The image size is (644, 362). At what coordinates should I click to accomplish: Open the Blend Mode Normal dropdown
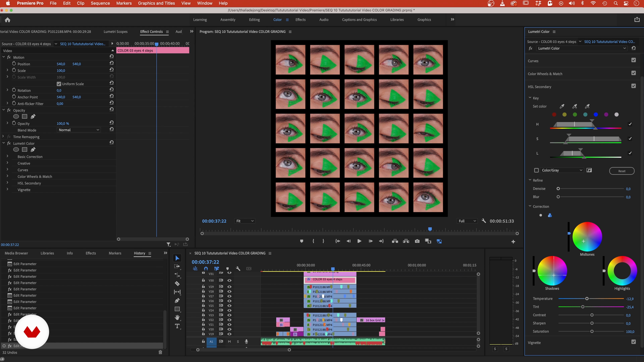(79, 130)
